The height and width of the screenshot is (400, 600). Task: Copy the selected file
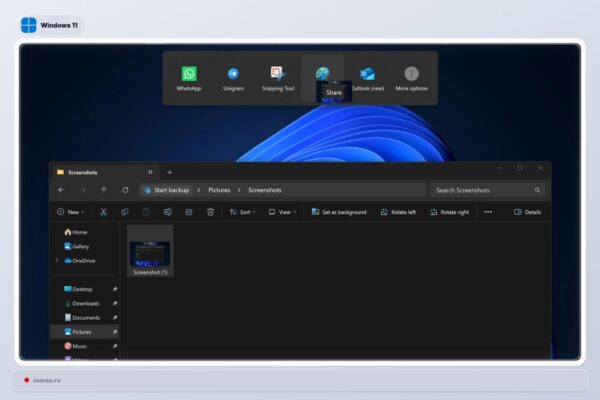click(x=125, y=212)
